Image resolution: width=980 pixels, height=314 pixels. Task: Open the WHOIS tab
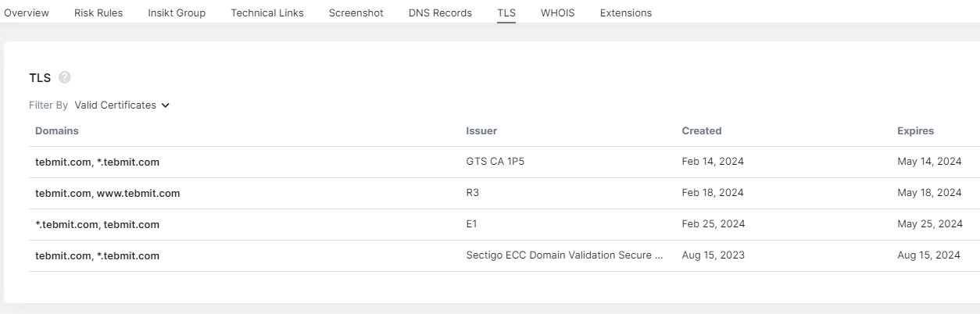tap(557, 12)
